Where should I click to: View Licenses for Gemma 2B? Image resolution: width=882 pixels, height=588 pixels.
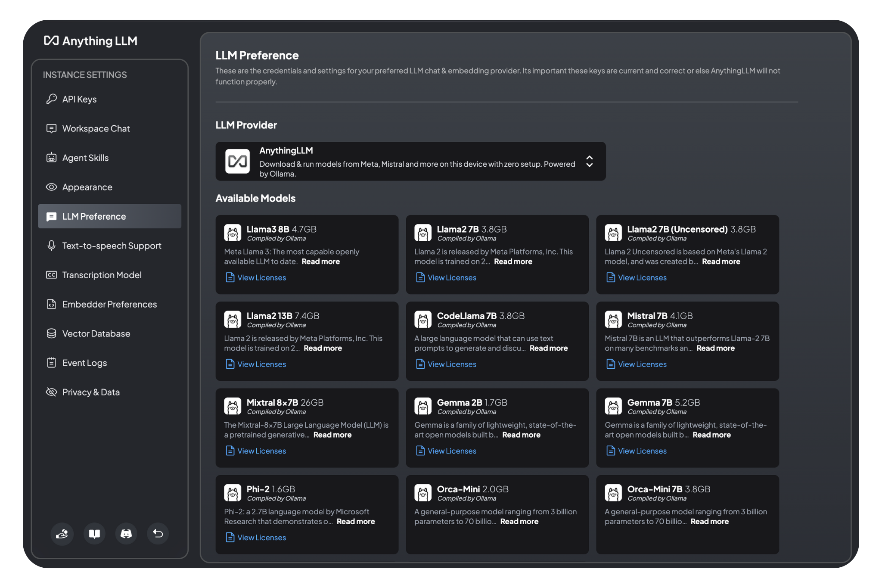[x=446, y=451]
